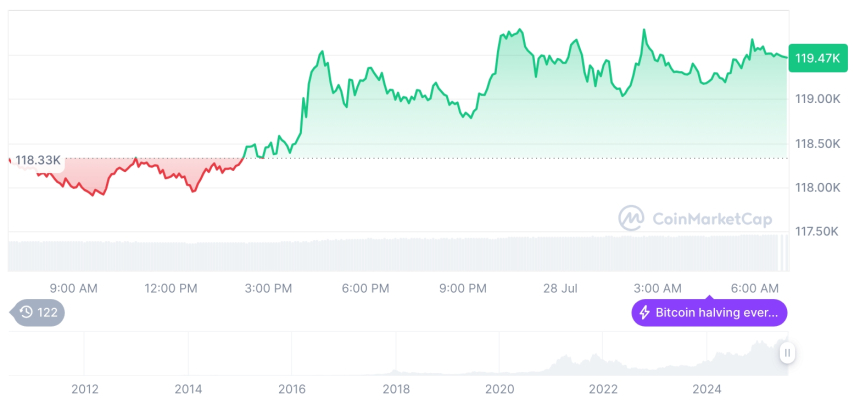The height and width of the screenshot is (401, 860).
Task: Click the CoinMarketCap logo watermark icon
Action: [630, 217]
